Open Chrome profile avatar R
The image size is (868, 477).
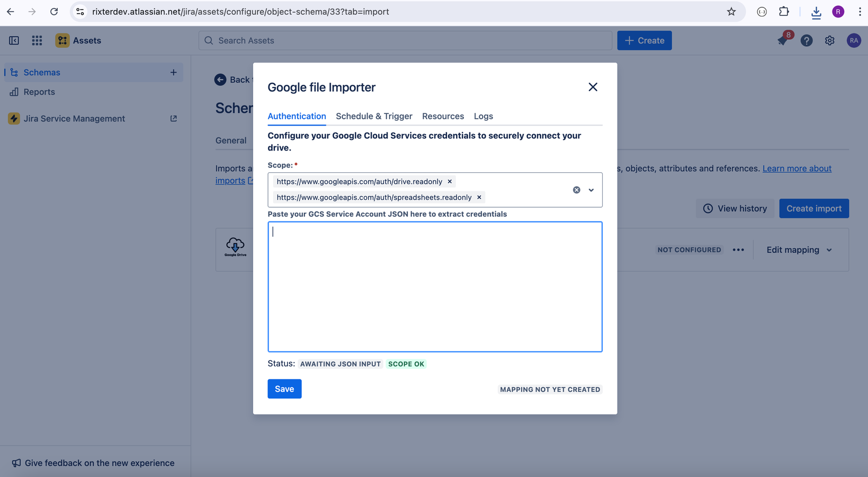[838, 12]
